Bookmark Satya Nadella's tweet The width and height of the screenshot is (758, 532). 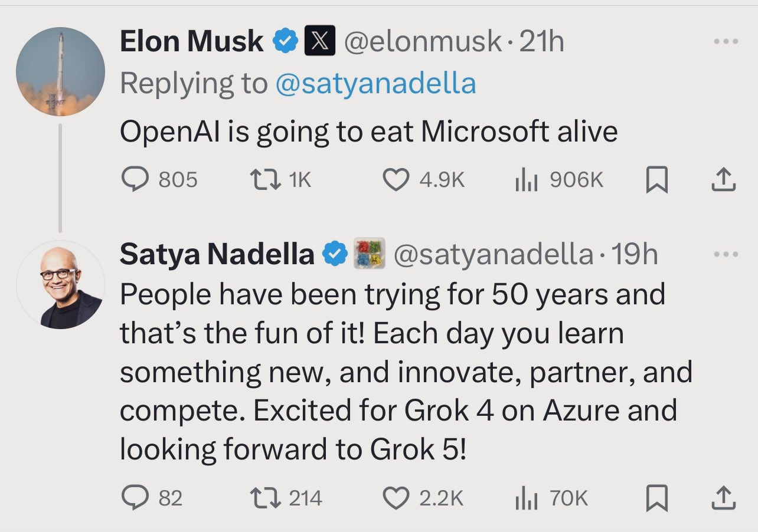[x=656, y=500]
